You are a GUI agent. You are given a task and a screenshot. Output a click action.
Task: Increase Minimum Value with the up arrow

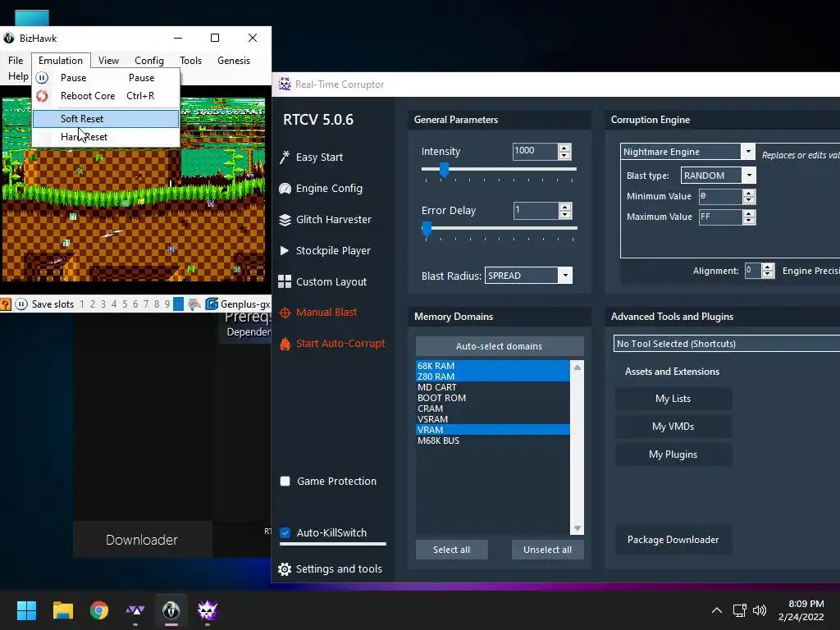pos(749,193)
